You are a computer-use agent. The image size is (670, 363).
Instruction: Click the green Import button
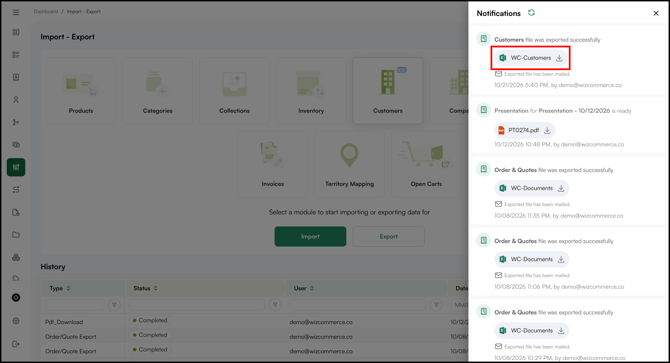point(310,236)
